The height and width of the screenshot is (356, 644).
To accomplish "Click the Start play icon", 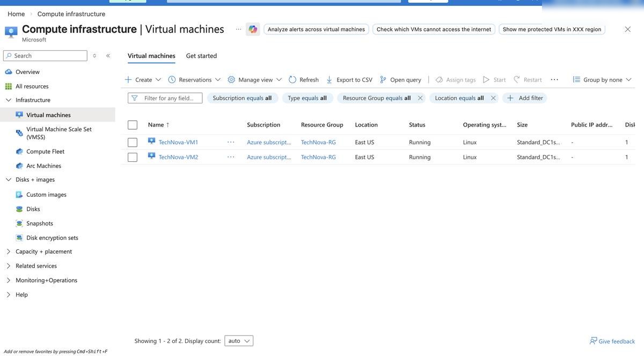I will tap(486, 79).
